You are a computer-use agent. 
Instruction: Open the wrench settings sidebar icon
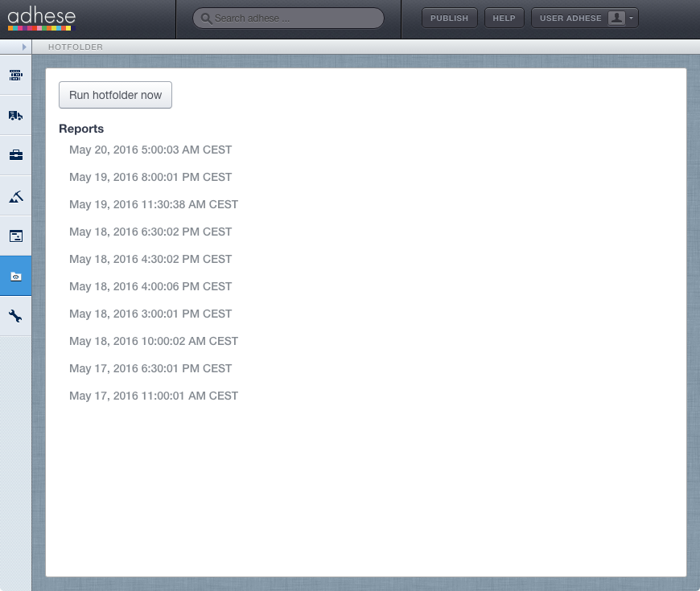pyautogui.click(x=15, y=316)
